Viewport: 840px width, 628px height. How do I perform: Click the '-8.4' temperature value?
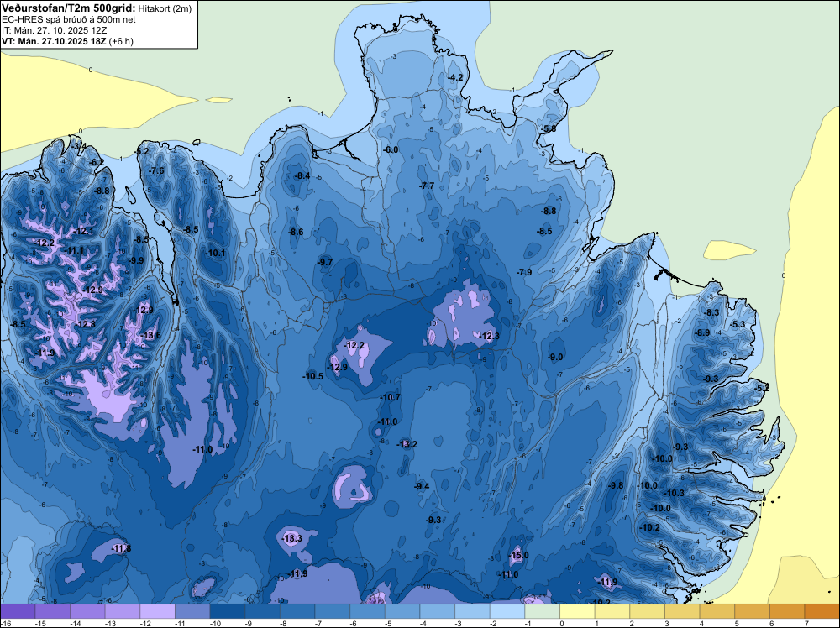click(302, 176)
